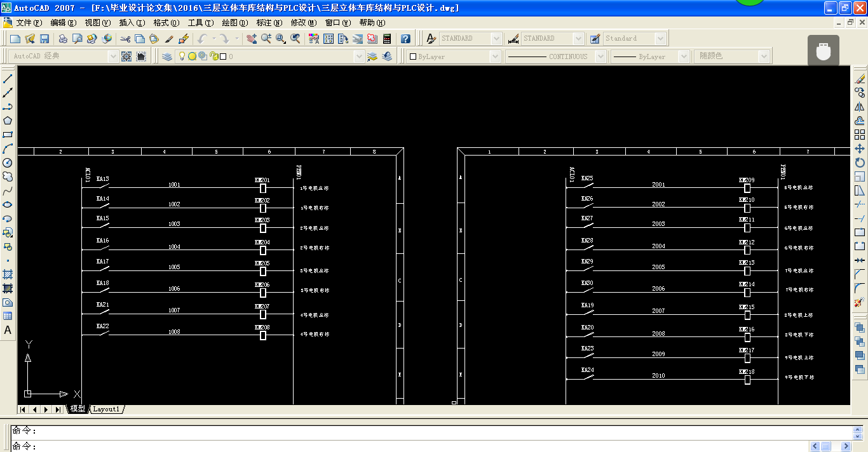Select the Rotate tool
This screenshot has width=868, height=452.
[x=860, y=163]
